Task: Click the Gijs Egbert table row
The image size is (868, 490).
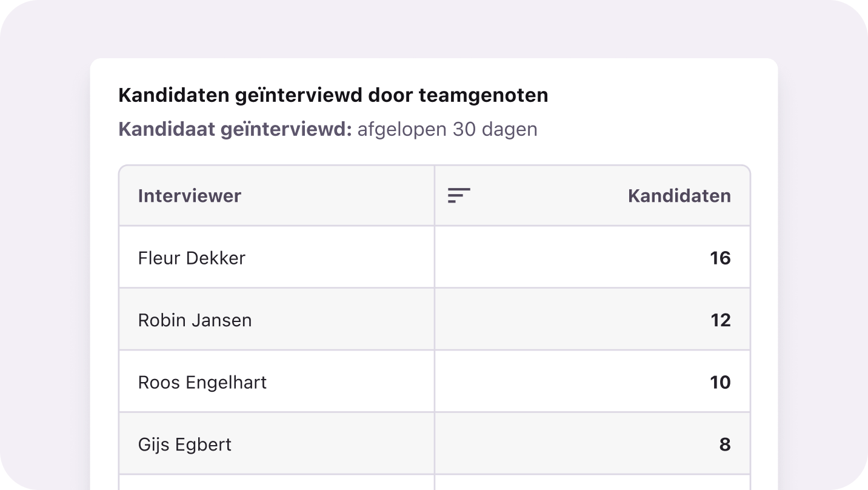Action: click(276, 445)
